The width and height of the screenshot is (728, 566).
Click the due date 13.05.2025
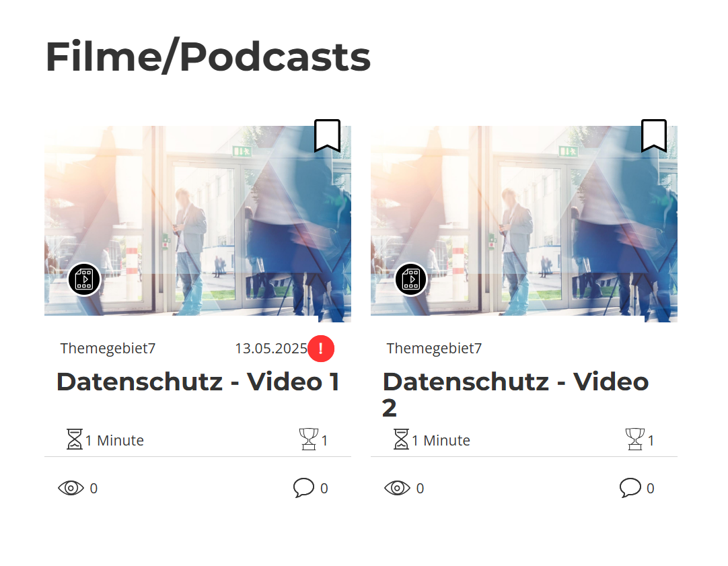(x=271, y=348)
